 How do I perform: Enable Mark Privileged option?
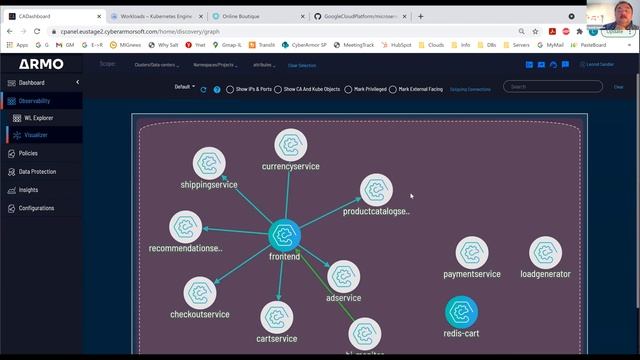coord(348,89)
